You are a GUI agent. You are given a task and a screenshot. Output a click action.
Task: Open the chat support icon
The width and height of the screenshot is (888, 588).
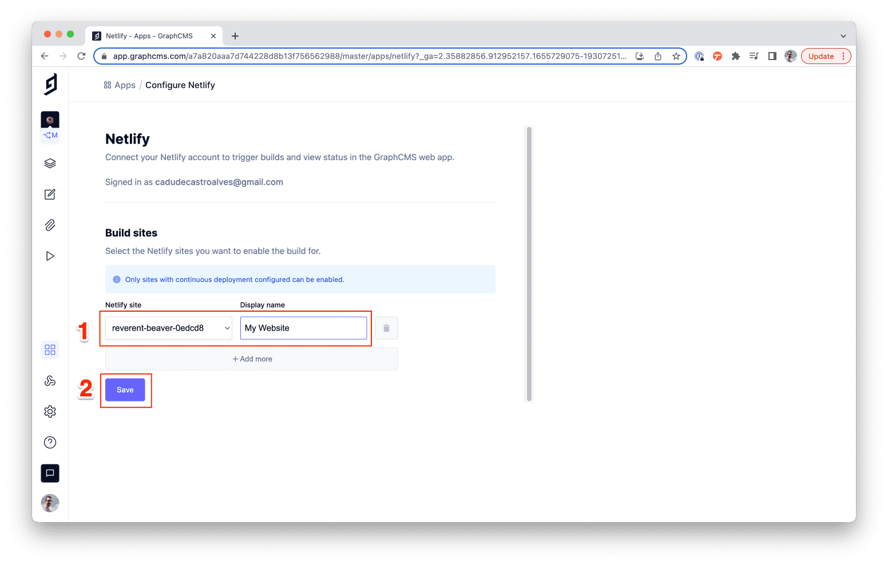pyautogui.click(x=50, y=473)
